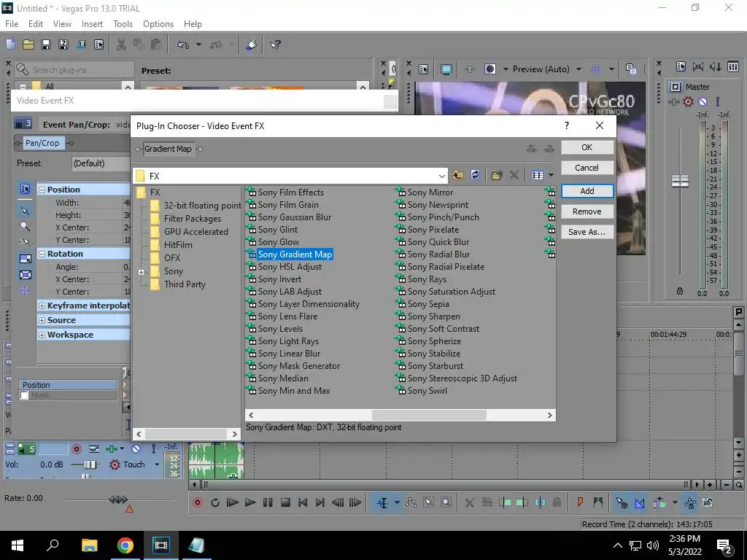The width and height of the screenshot is (747, 560).
Task: Click the Mixer properties icon above Master
Action: coord(681,66)
